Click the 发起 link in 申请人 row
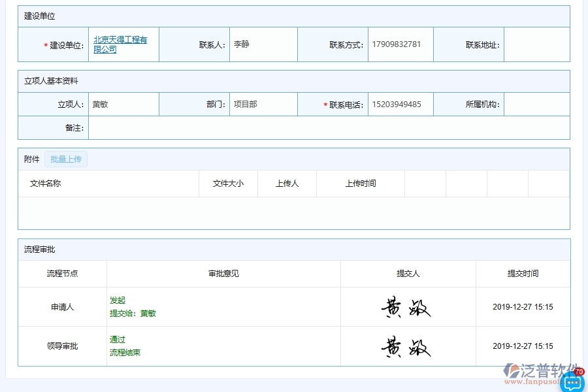Screen dimensions: 588x392 118,300
